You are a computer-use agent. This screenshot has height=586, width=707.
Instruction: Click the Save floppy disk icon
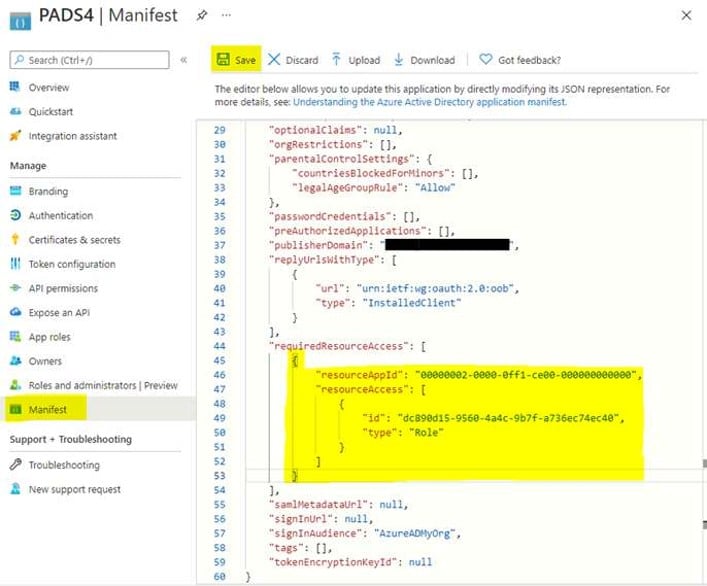coord(223,59)
